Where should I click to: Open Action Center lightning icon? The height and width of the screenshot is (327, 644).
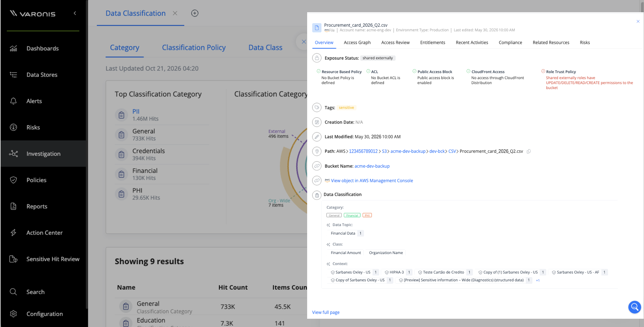(14, 233)
